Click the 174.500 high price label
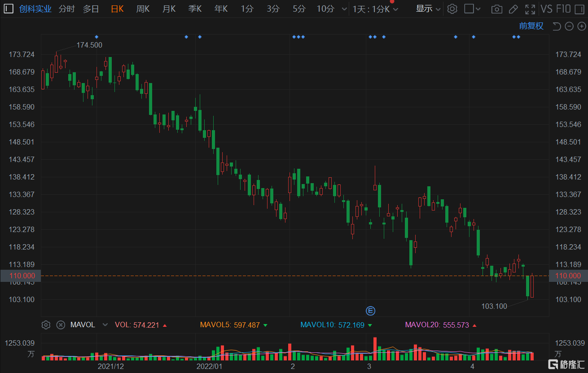 [x=89, y=45]
